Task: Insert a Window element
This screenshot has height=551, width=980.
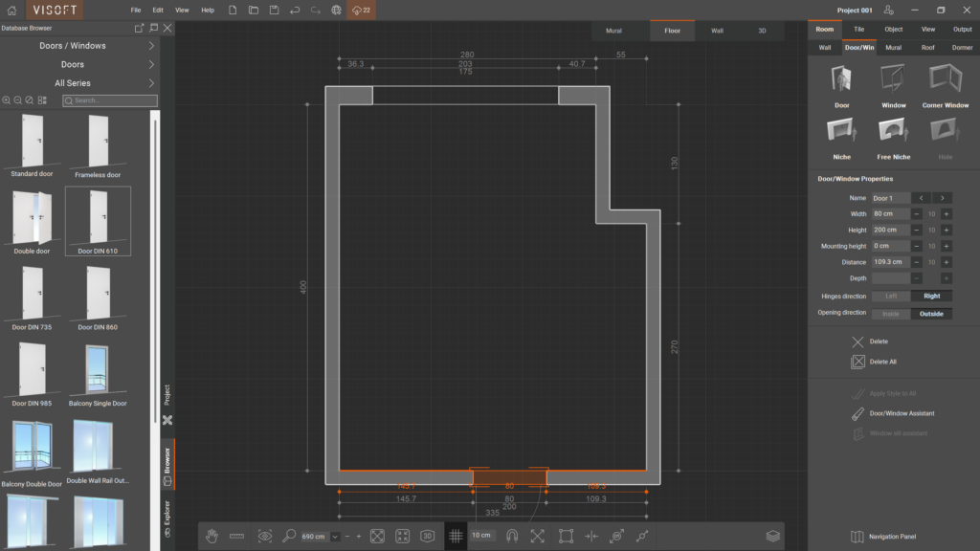Action: pos(894,86)
